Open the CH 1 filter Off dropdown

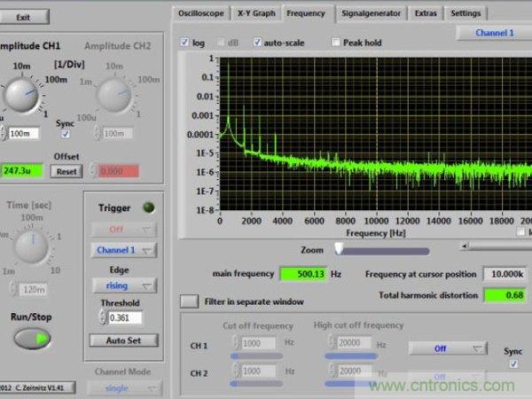448,348
